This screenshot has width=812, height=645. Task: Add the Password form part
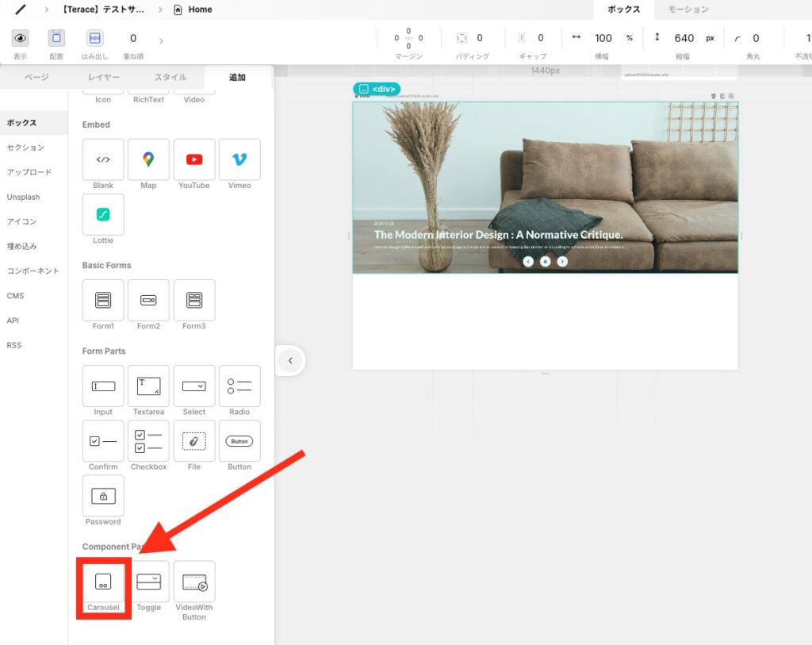(103, 496)
